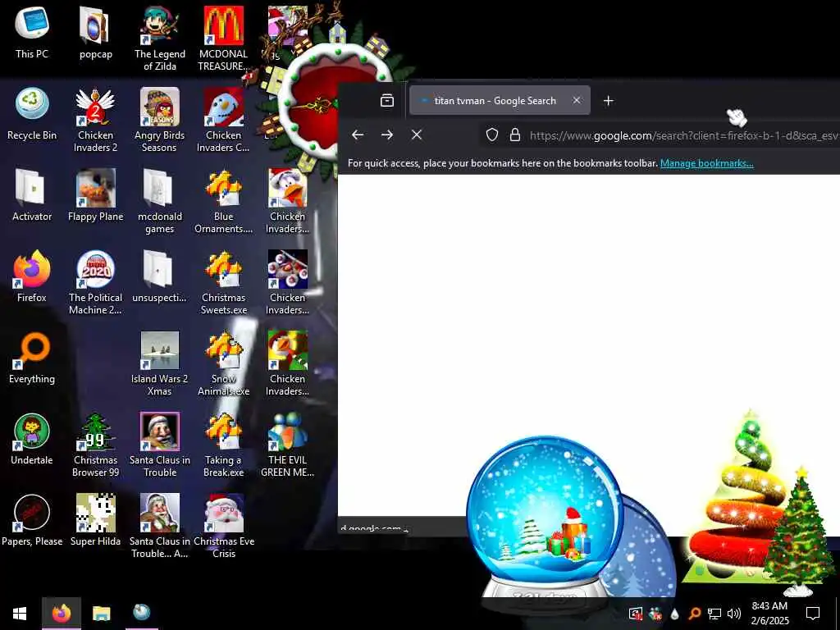The height and width of the screenshot is (630, 840).
Task: Launch Chicken Invaders 2 shortcut
Action: (95, 120)
